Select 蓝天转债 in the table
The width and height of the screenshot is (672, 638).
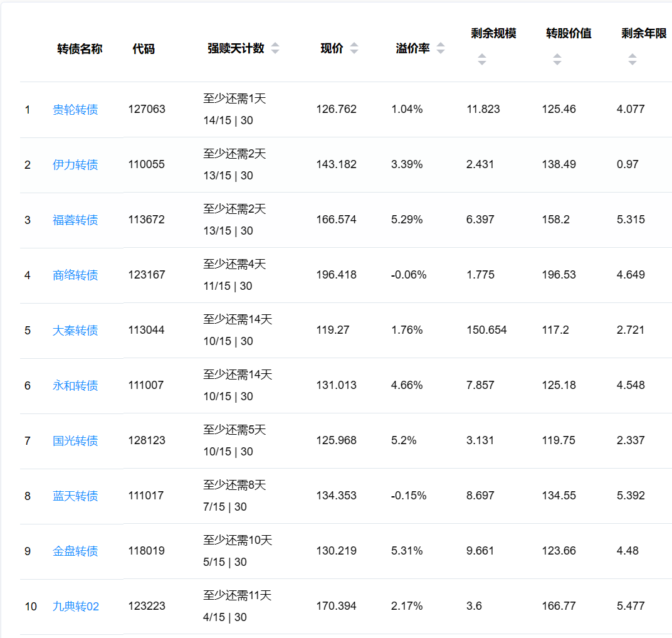pyautogui.click(x=75, y=496)
